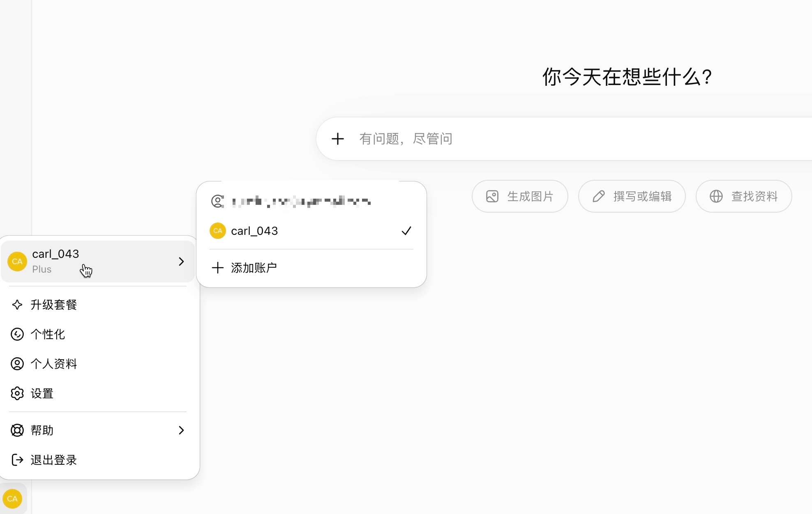Click the globe icon on 查找资料
Viewport: 812px width, 514px height.
coord(716,196)
